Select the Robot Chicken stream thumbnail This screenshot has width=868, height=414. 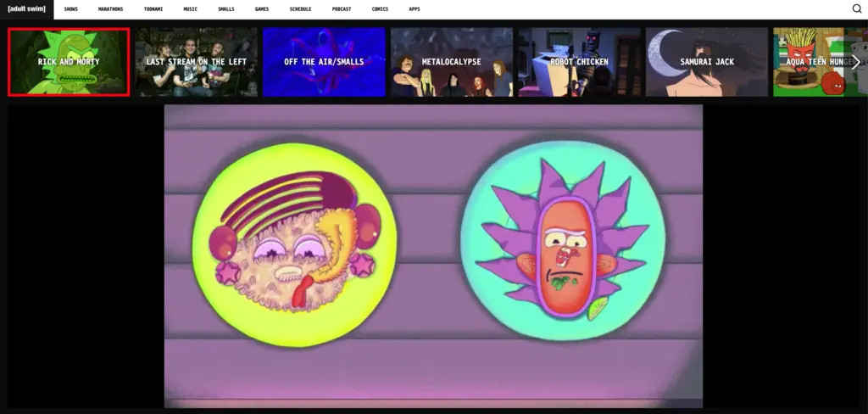tap(579, 62)
